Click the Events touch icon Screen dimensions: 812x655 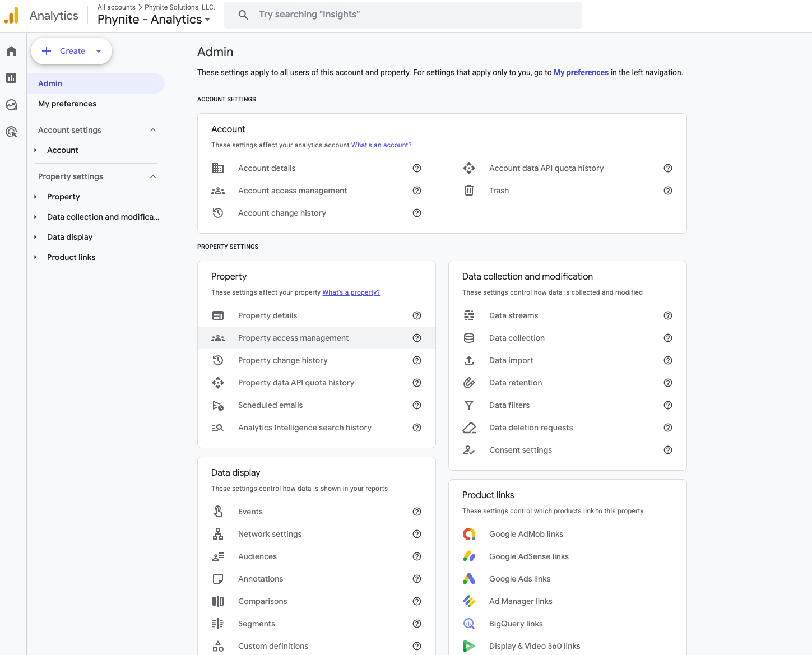point(218,512)
